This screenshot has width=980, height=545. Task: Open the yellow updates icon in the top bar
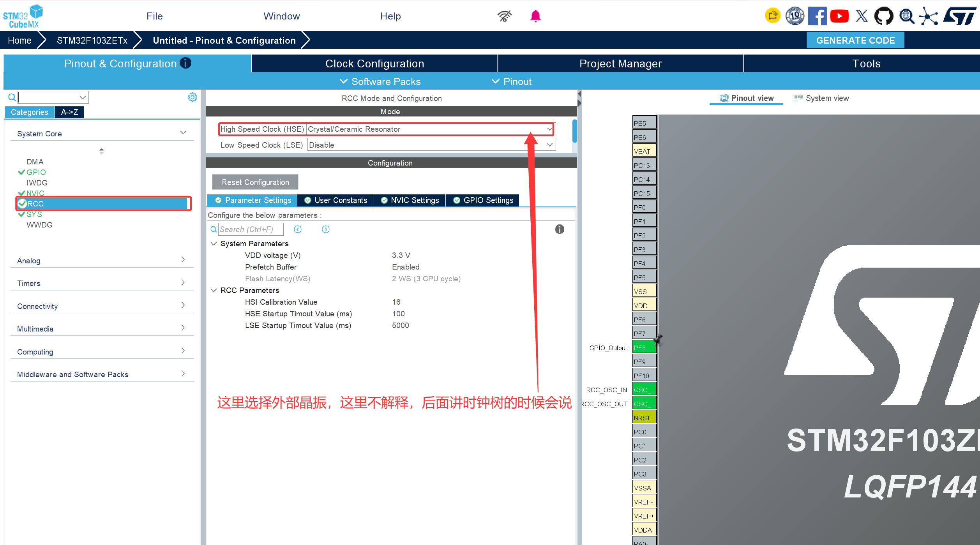coord(773,16)
